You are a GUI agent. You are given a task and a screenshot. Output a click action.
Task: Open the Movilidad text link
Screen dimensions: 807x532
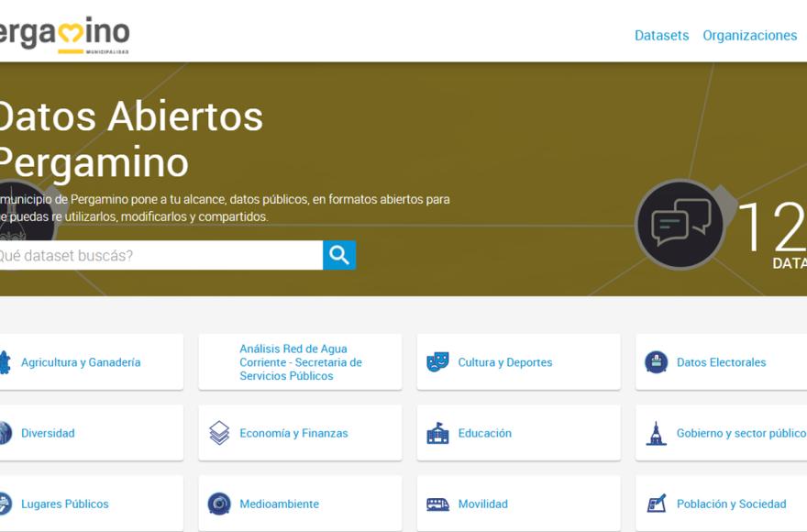482,504
